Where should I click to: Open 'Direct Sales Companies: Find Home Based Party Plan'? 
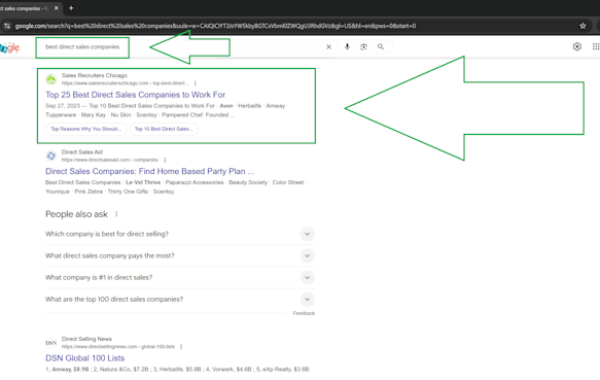(150, 171)
